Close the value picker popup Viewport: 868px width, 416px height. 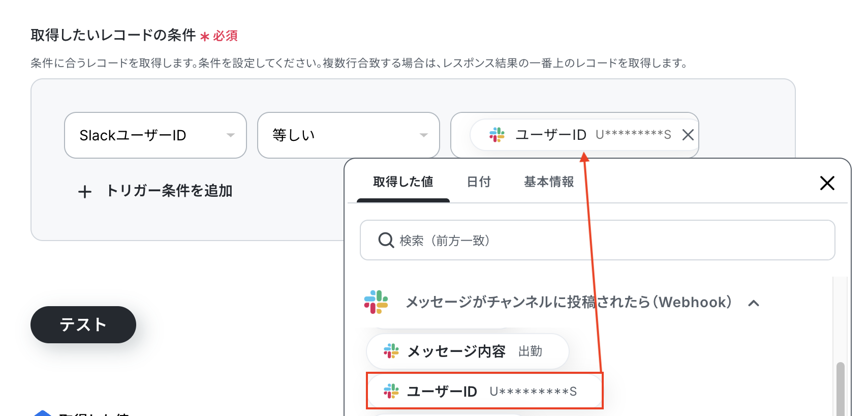click(x=827, y=183)
